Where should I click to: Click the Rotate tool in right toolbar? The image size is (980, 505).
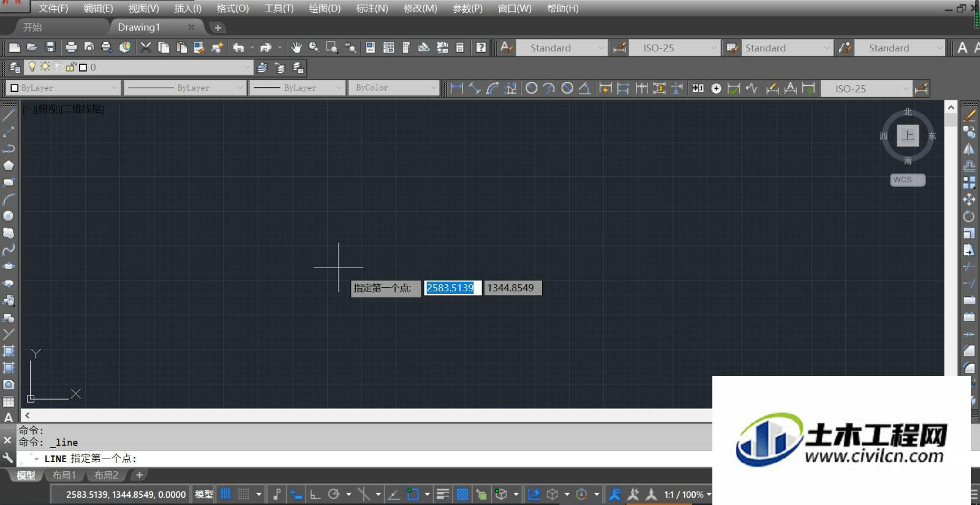tap(969, 216)
